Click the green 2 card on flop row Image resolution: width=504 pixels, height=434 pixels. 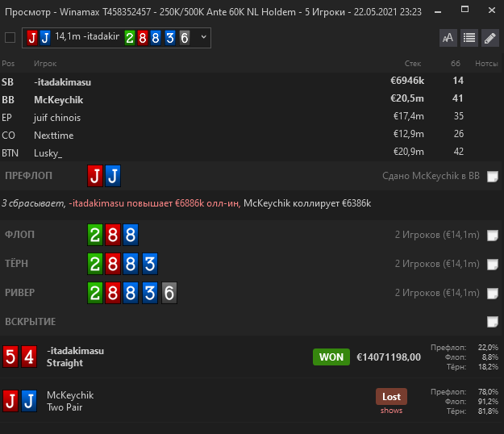[95, 235]
